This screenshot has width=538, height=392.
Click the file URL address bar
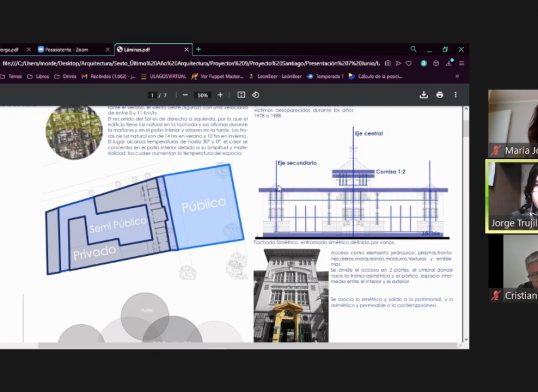tap(191, 64)
